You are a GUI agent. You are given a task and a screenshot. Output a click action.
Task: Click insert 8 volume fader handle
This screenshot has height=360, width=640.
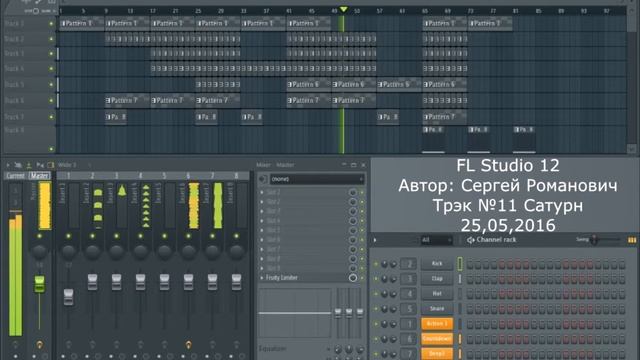coord(236,282)
